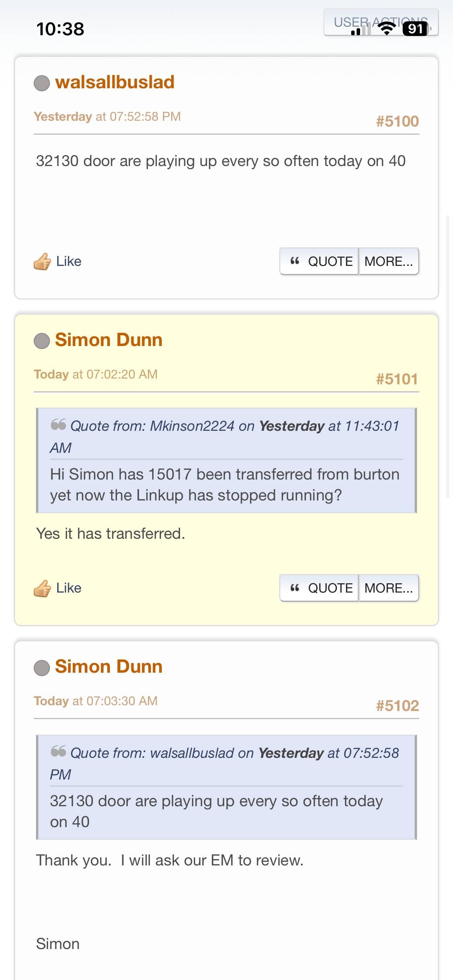Open the Simon Dunn profile from post #5101
This screenshot has height=980, width=453.
pos(109,340)
